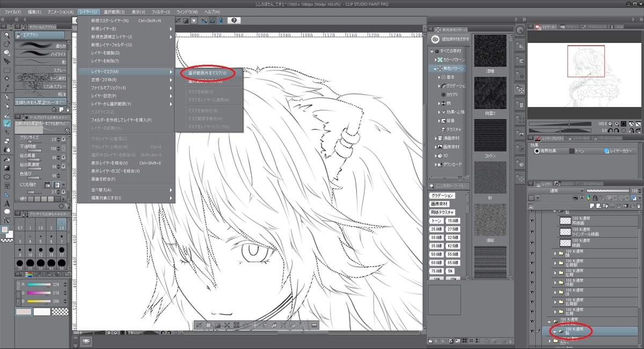Open the ファイル(F) menu
Screen dimensions: 644x349
[x=12, y=11]
